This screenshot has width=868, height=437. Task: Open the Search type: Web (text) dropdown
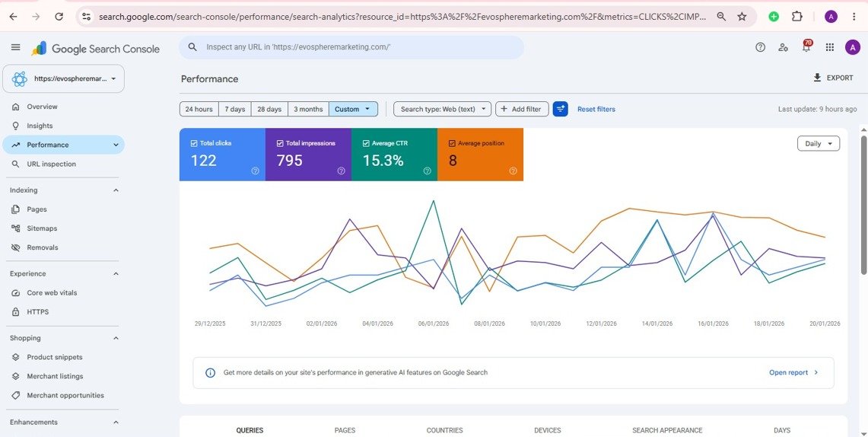442,109
